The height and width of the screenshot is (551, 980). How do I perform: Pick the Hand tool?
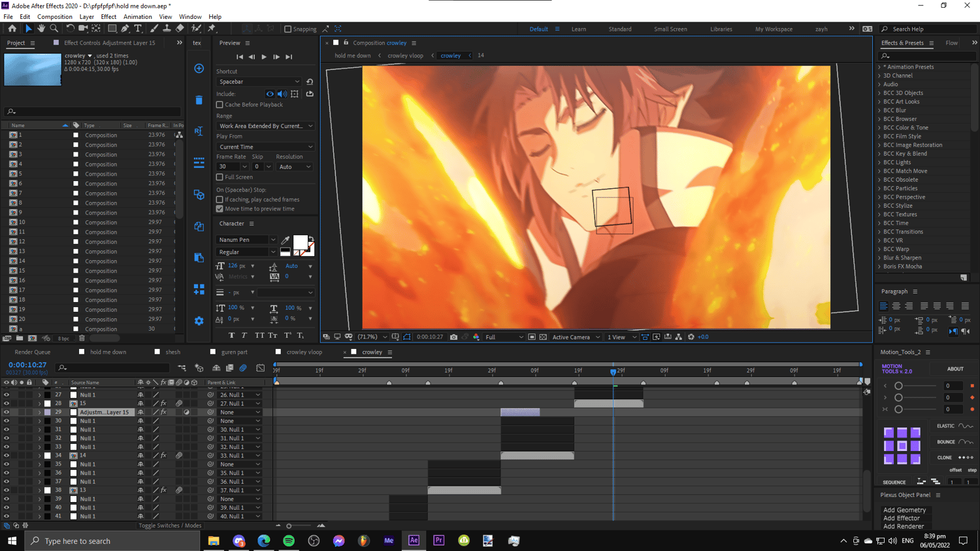click(41, 29)
